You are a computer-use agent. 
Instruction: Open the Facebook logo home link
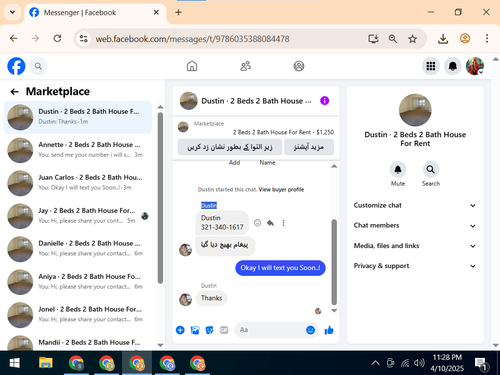pos(16,66)
